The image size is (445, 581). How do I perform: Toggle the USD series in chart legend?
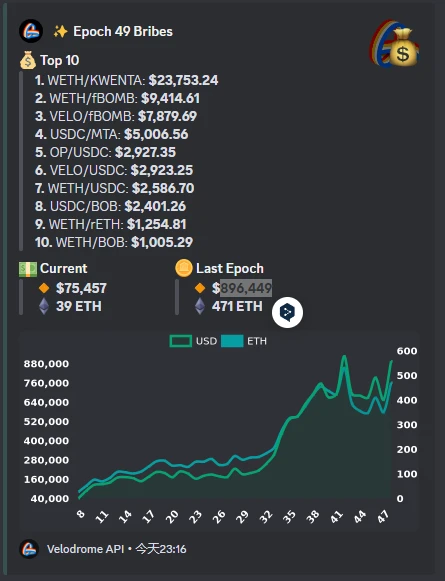pyautogui.click(x=193, y=341)
